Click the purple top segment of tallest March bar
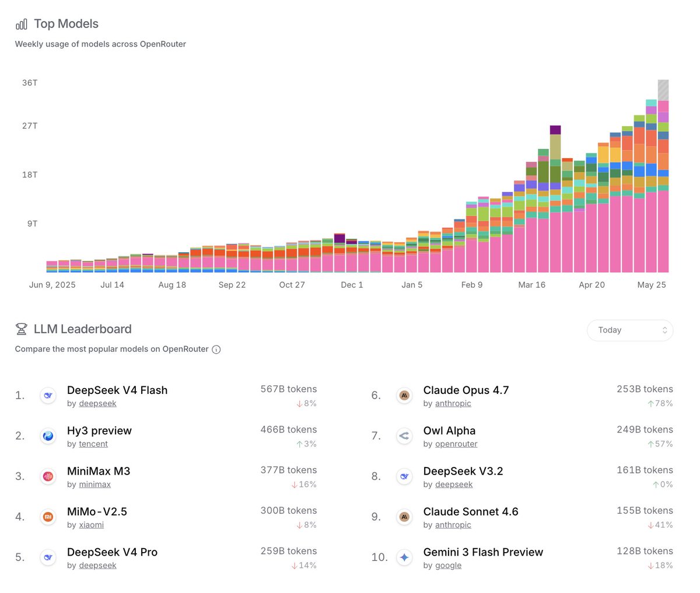This screenshot has height=593, width=700. [555, 130]
